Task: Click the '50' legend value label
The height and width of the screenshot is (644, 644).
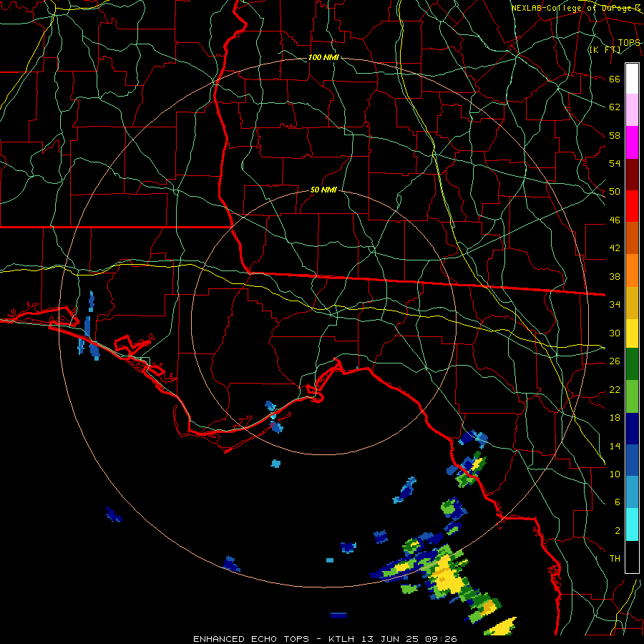Action: 615,191
